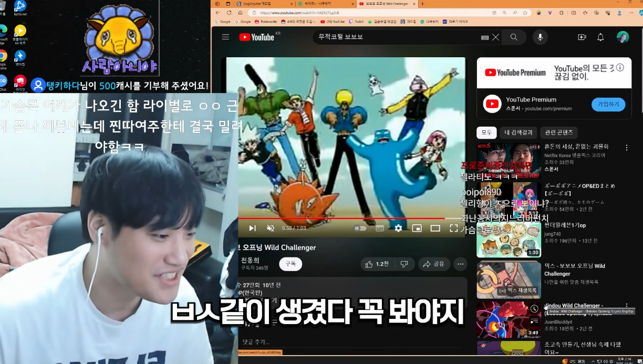Open the 반디집 desktop shortcut

pos(20,58)
